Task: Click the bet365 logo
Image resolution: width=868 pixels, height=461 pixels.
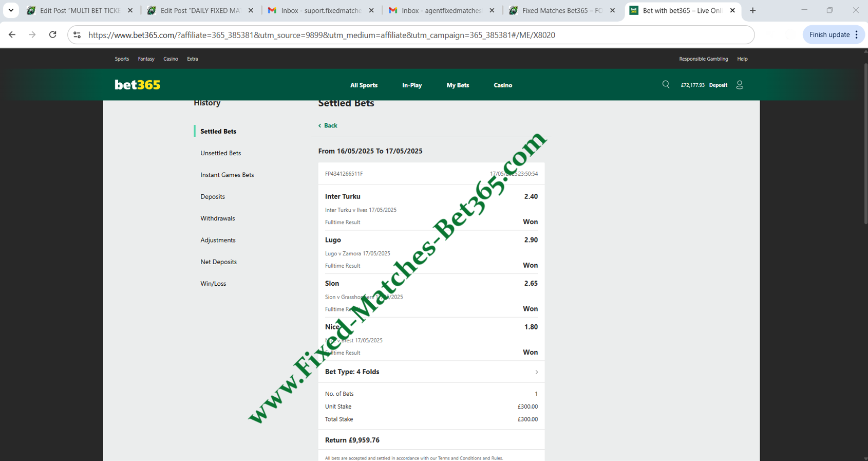Action: tap(137, 85)
